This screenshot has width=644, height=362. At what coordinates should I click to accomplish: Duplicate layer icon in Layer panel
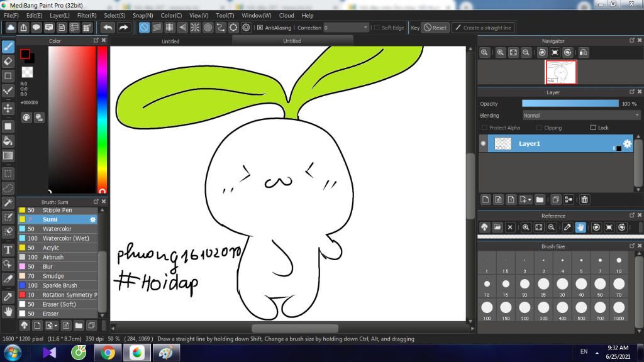(x=555, y=199)
